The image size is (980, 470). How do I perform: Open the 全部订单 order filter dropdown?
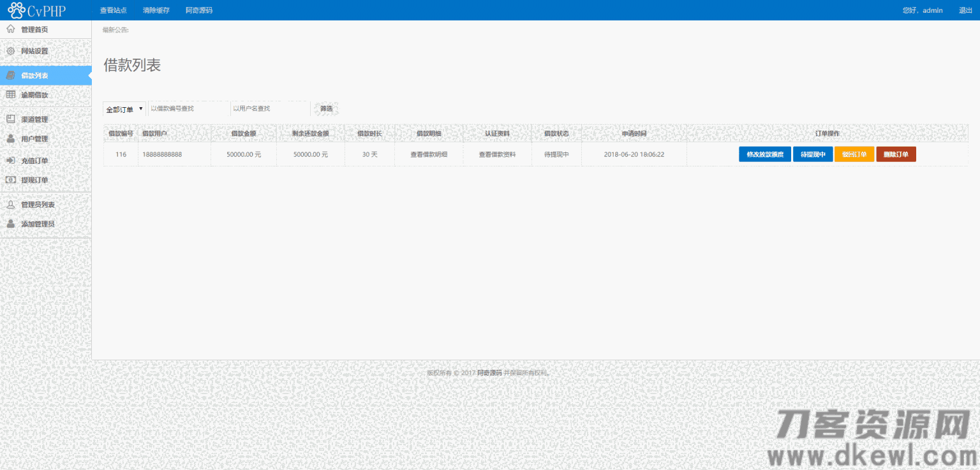pyautogui.click(x=124, y=109)
